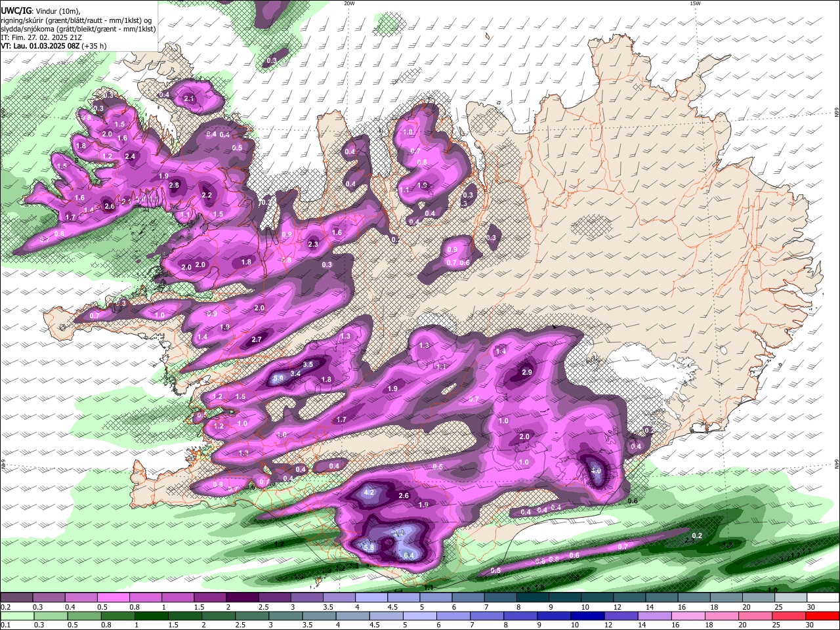Click the 4.0 precipitation value on map
This screenshot has width=840, height=630.
pos(596,471)
